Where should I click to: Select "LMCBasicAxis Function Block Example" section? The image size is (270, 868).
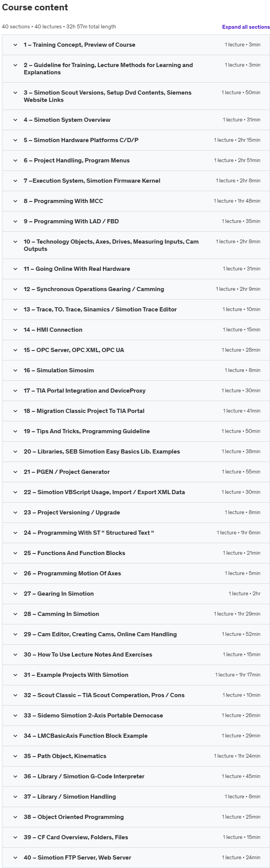coord(85,736)
